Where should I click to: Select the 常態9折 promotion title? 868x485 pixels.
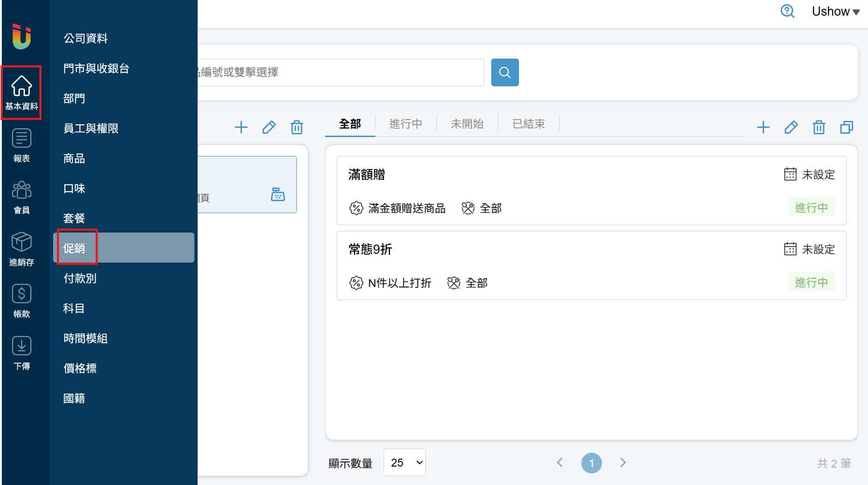click(370, 249)
